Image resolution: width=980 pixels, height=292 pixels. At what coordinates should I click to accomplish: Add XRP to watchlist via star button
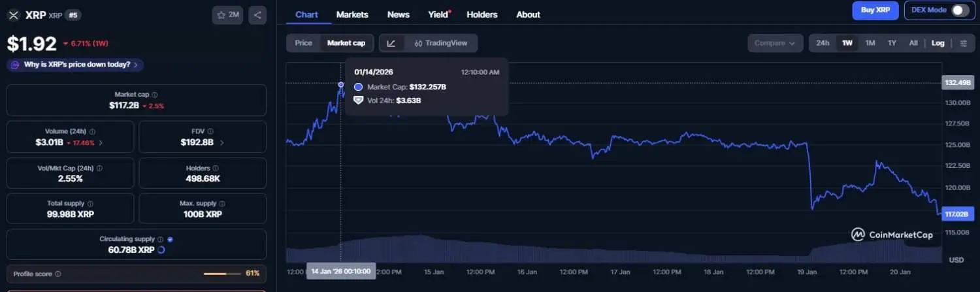227,15
